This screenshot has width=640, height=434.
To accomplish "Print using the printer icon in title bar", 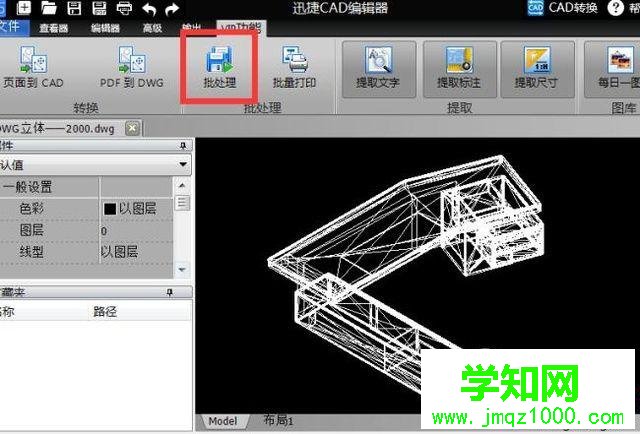I will 124,8.
